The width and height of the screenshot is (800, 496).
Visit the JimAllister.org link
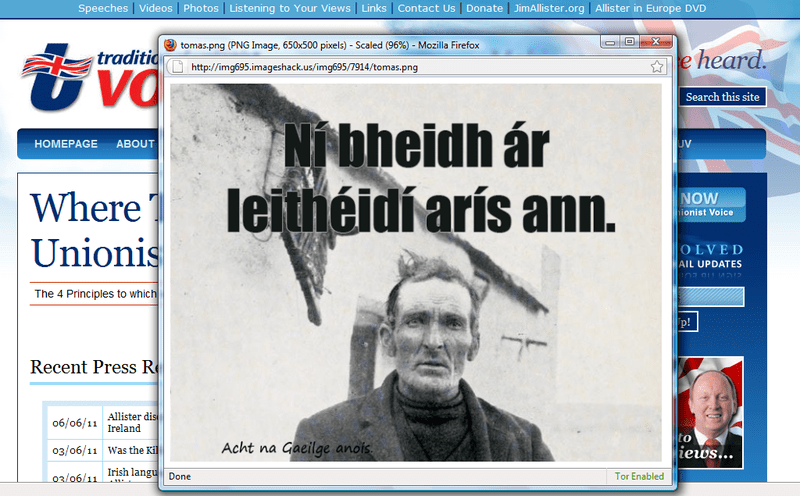(x=549, y=8)
